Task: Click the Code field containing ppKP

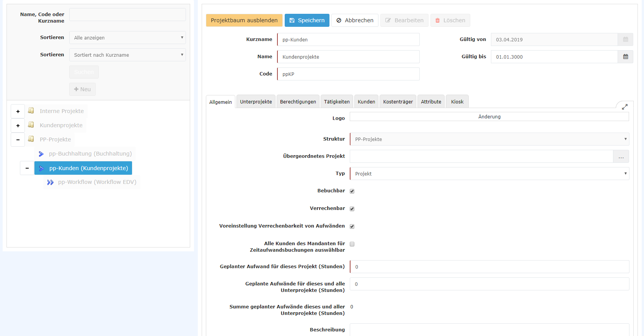Action: tap(348, 74)
